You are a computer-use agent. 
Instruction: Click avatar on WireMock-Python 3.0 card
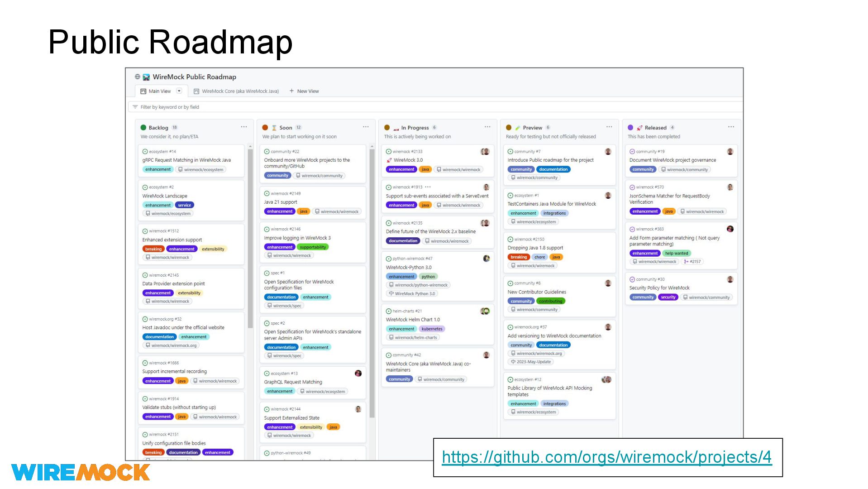tap(486, 259)
